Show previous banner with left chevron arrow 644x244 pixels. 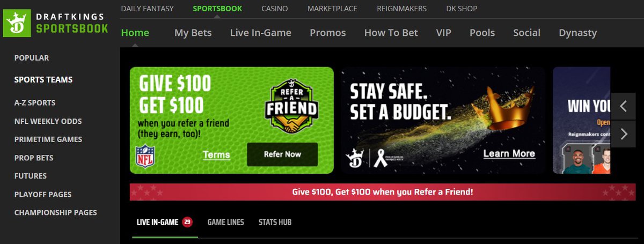pyautogui.click(x=623, y=106)
